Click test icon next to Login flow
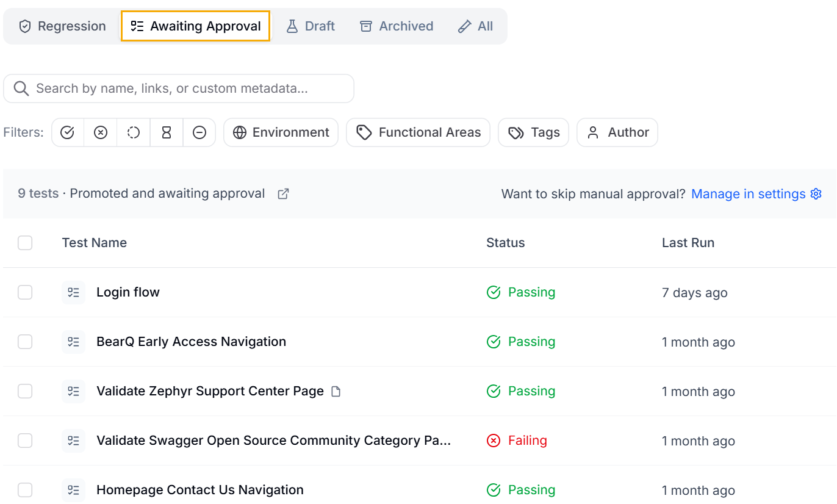Screen dimensions: 837x504 click(73, 292)
